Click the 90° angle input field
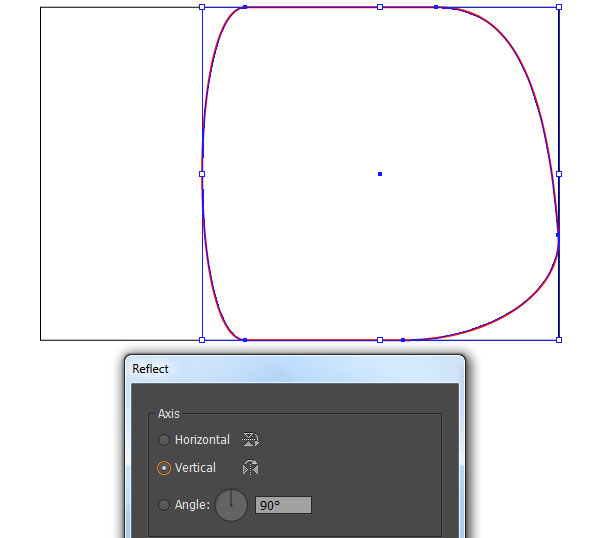The image size is (600, 538). (284, 505)
